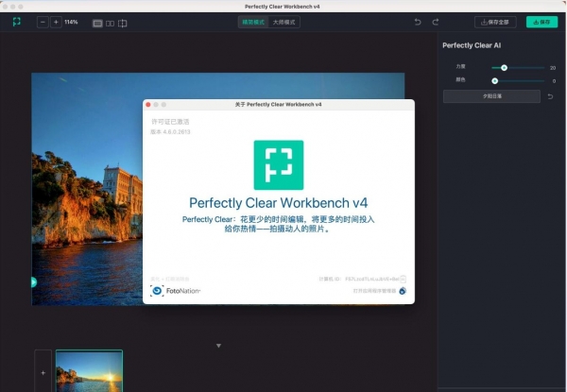Viewport: 567px width, 392px height.
Task: Reset preset with the arrow beside 夕阳日落
Action: (x=550, y=96)
